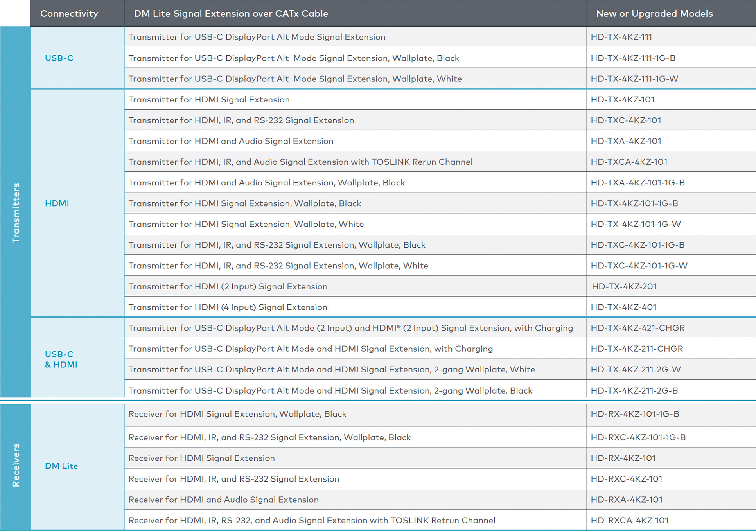
Task: Click the vertical Receivers section label
Action: (x=16, y=465)
